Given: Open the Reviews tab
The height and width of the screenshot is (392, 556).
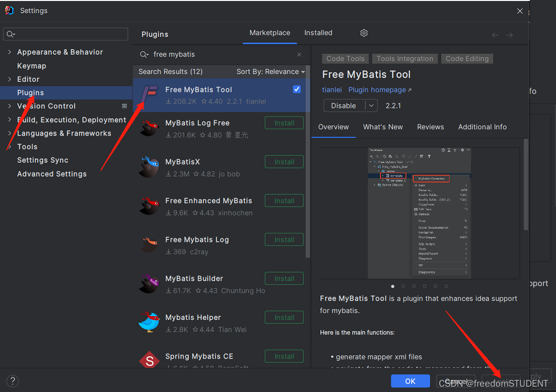Looking at the screenshot, I should (x=430, y=127).
